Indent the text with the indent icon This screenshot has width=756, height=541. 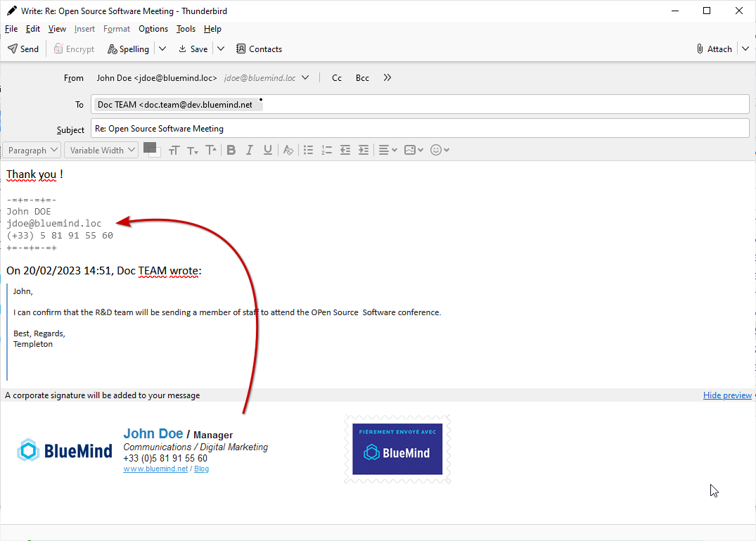(x=364, y=150)
